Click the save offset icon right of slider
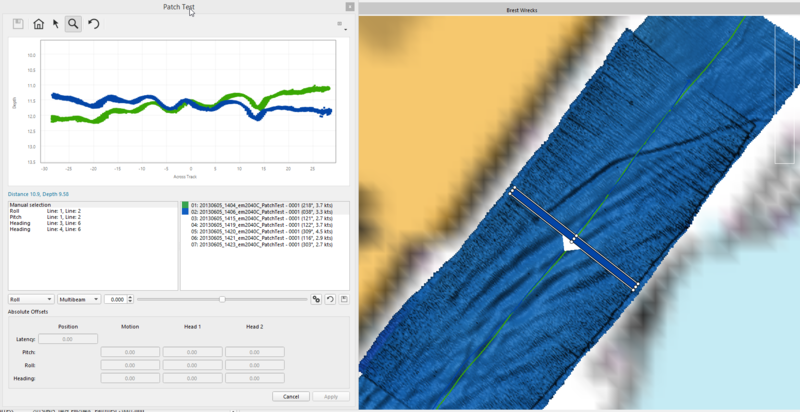 (x=344, y=299)
